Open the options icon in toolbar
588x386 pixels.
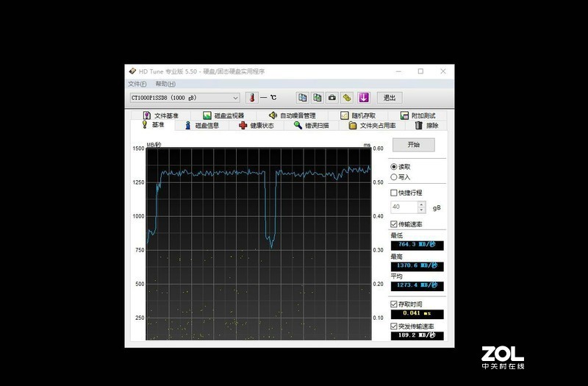pyautogui.click(x=347, y=98)
